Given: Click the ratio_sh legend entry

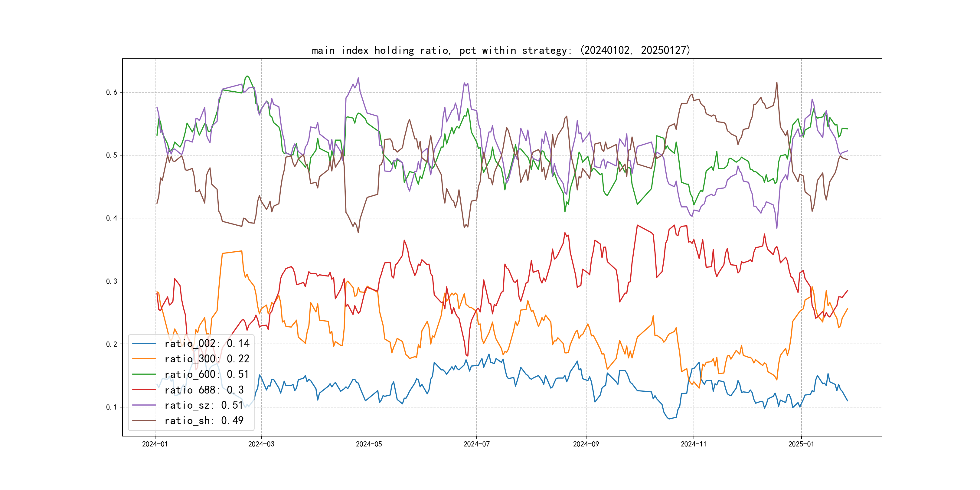Looking at the screenshot, I should tap(204, 421).
